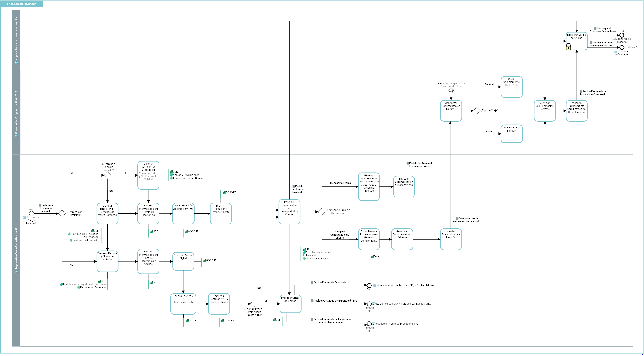Click the document icon beside 'Embarque Envasado Revisado'

click(40, 205)
